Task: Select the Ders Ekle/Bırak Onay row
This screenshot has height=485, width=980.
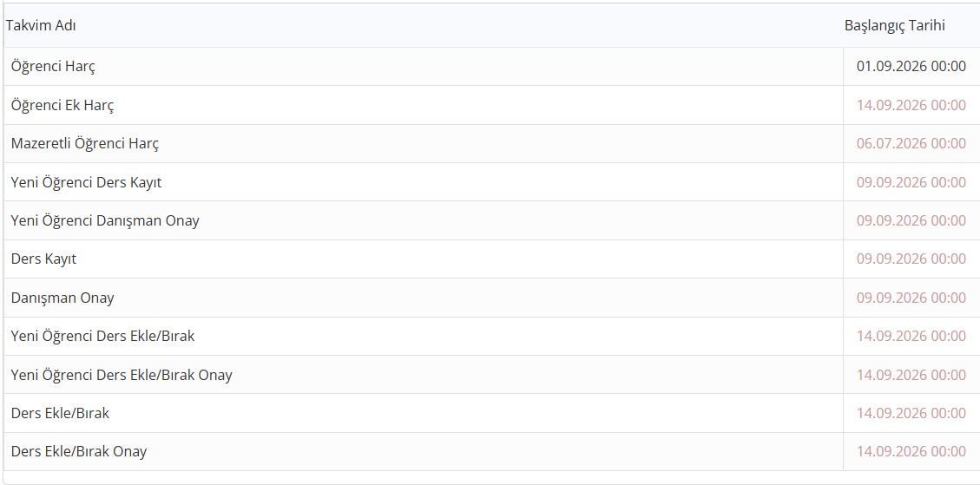Action: [492, 451]
